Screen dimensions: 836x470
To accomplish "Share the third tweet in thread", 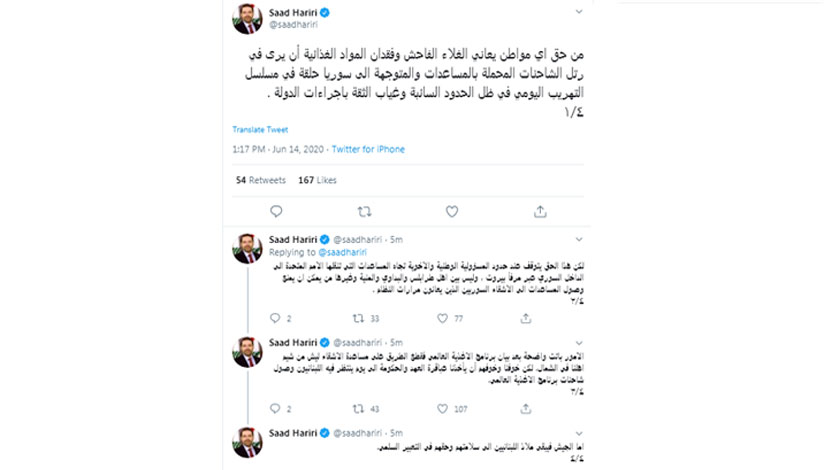I will click(526, 409).
